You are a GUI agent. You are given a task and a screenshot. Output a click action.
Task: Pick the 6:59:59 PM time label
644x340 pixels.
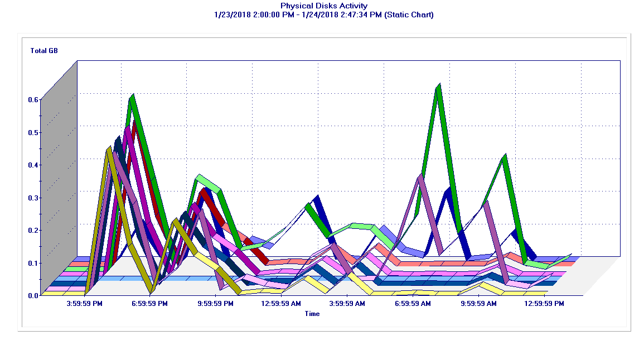pyautogui.click(x=149, y=304)
